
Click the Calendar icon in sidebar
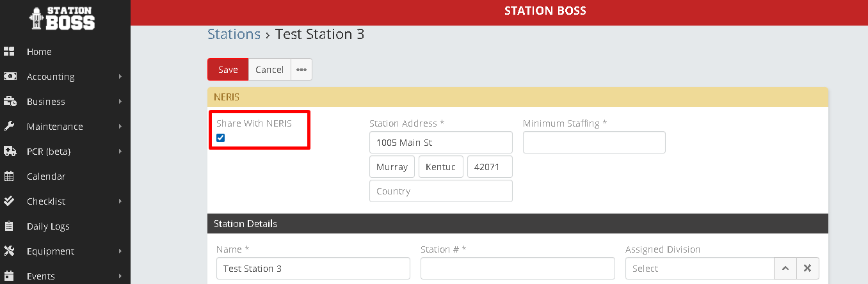pyautogui.click(x=10, y=177)
